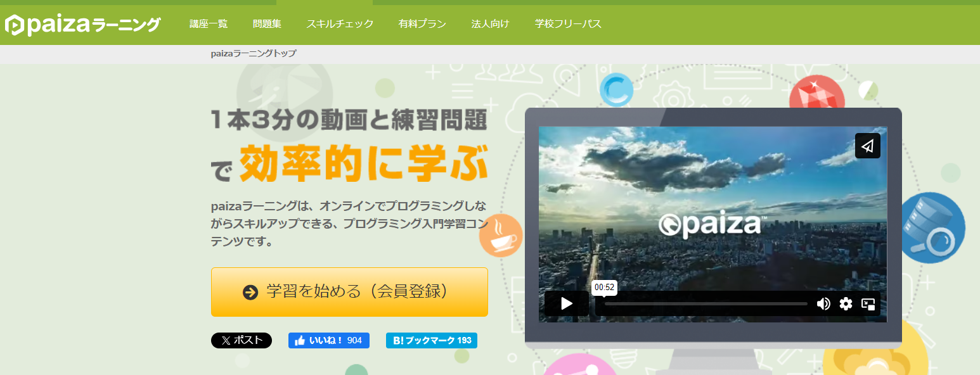Click the paper plane share icon on video

click(x=867, y=146)
